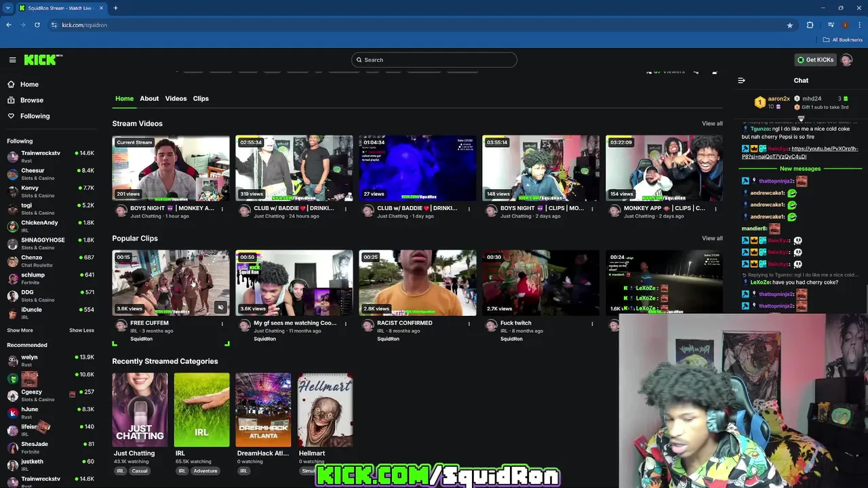Screen dimensions: 868x488
Task: Open the 01:04:34 stream video thumbnail
Action: 418,168
